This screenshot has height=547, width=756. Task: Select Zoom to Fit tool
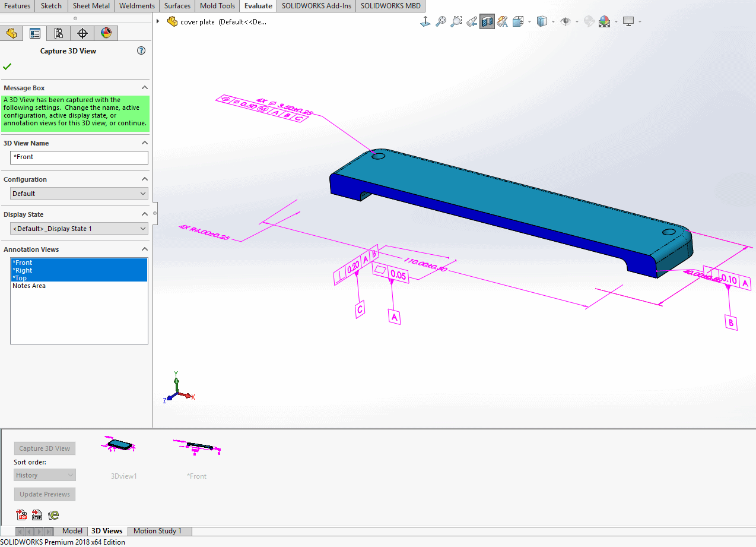[x=441, y=22]
